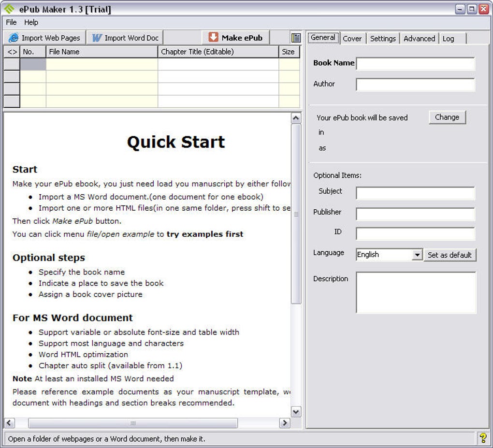Click the scroll left arrow of Quick Start pane
This screenshot has width=493, height=448.
9,423
